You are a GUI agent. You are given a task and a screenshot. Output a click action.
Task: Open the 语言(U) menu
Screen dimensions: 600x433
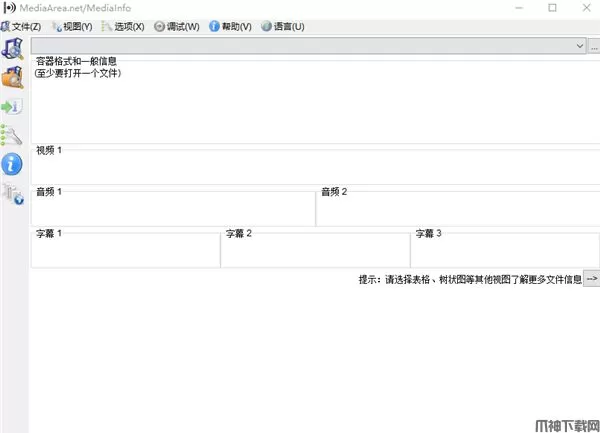tap(283, 26)
